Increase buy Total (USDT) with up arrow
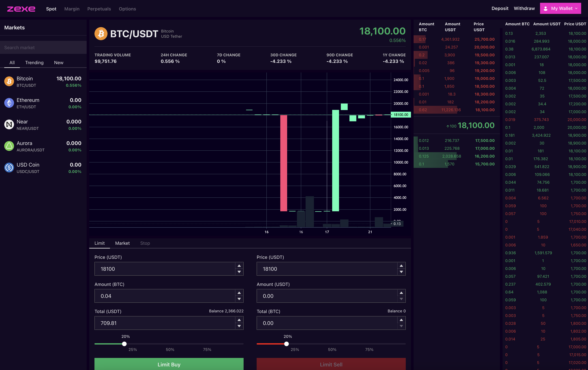Image resolution: width=588 pixels, height=370 pixels. (239, 320)
